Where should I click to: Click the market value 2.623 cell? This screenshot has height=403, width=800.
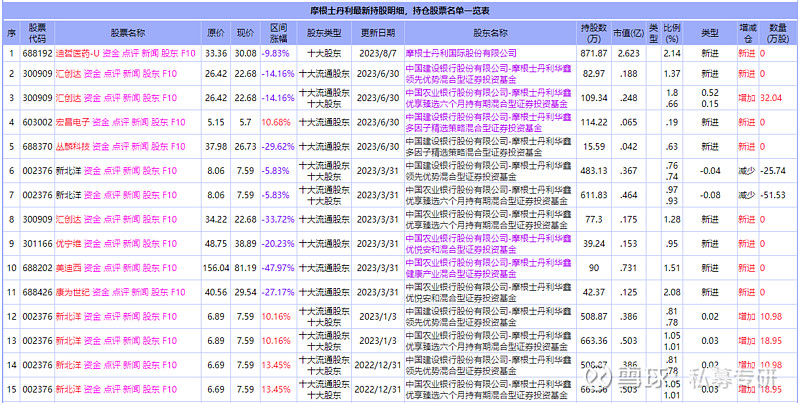click(x=628, y=53)
